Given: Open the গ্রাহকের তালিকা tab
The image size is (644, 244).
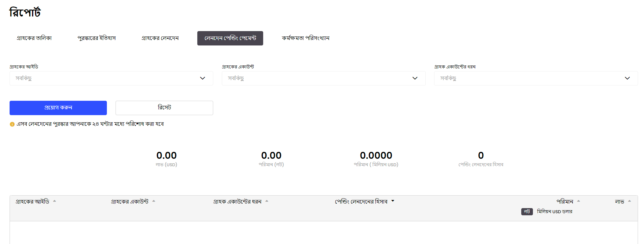Looking at the screenshot, I should coord(34,38).
